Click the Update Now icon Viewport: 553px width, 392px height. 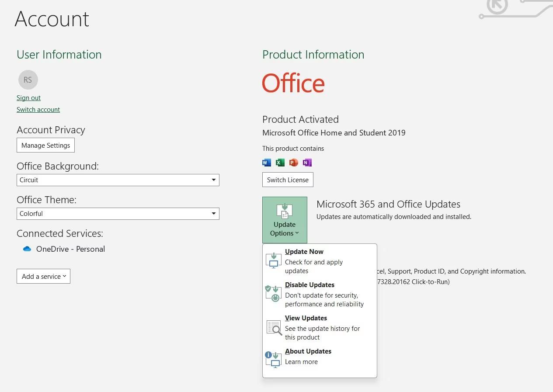[274, 260]
